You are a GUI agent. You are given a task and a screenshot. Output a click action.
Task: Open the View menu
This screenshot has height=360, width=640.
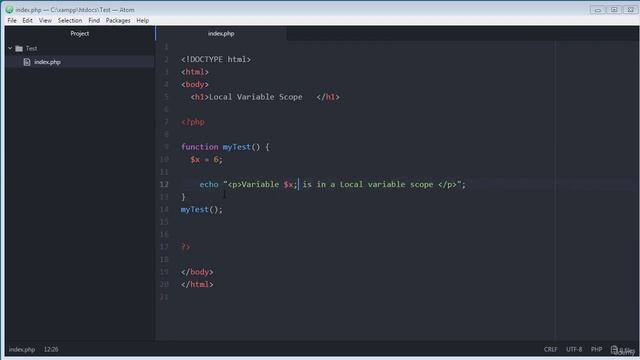[x=45, y=20]
